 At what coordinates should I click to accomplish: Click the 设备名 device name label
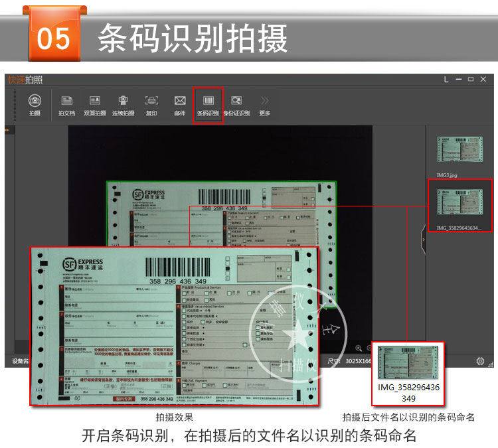point(21,361)
